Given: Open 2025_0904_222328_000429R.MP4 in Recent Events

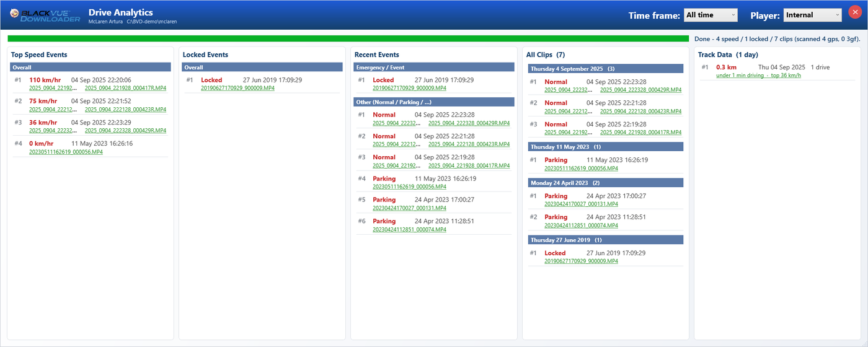Looking at the screenshot, I should (x=469, y=123).
